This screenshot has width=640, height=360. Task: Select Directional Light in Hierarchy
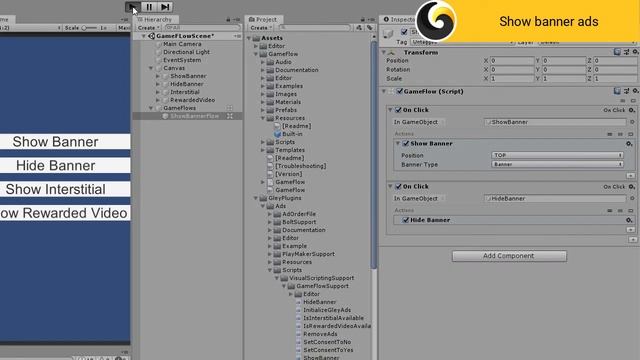186,52
